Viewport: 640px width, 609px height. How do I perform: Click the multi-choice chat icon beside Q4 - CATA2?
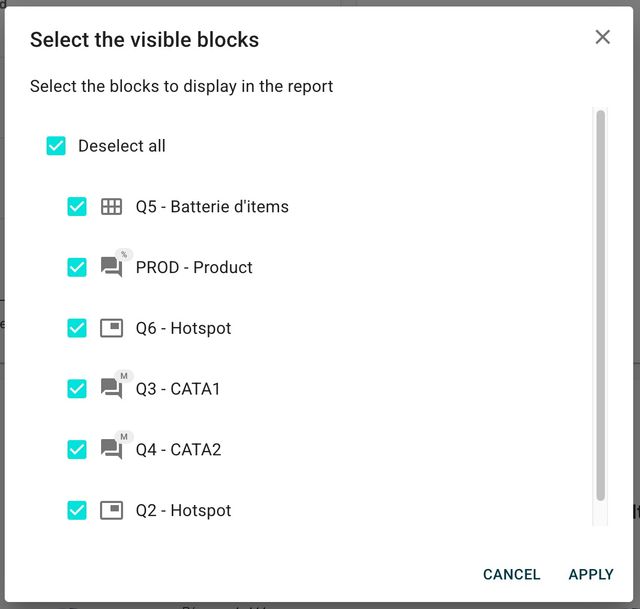[x=112, y=449]
